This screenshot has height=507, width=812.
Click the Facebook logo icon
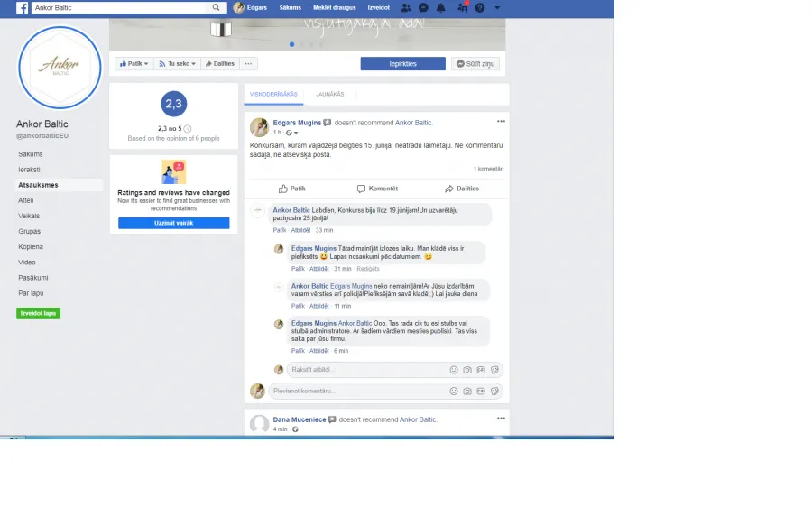(x=22, y=8)
